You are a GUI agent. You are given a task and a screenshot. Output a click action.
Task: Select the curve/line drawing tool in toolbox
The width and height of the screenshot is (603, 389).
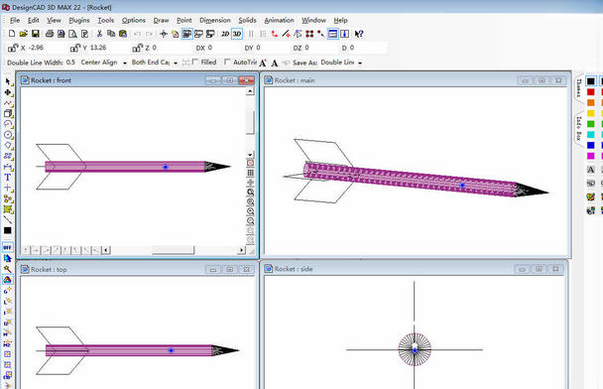pos(8,103)
